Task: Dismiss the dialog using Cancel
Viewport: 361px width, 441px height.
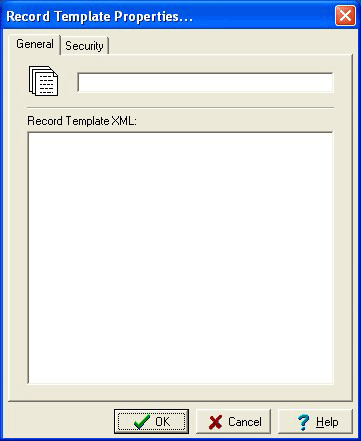Action: (x=233, y=422)
